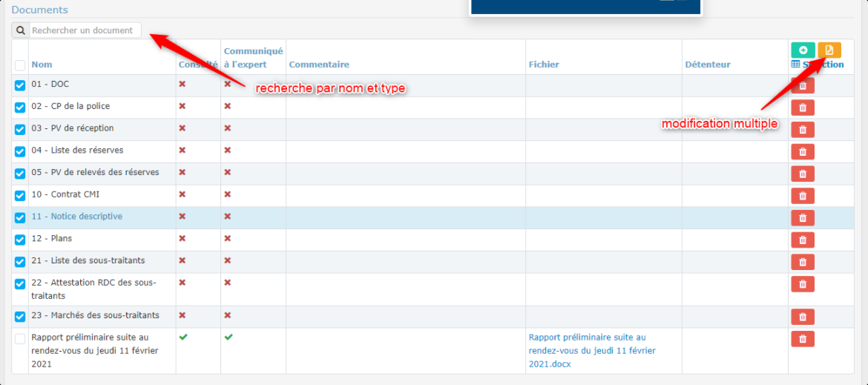868x385 pixels.
Task: Delete the Rapport préliminaire document row
Action: (802, 339)
